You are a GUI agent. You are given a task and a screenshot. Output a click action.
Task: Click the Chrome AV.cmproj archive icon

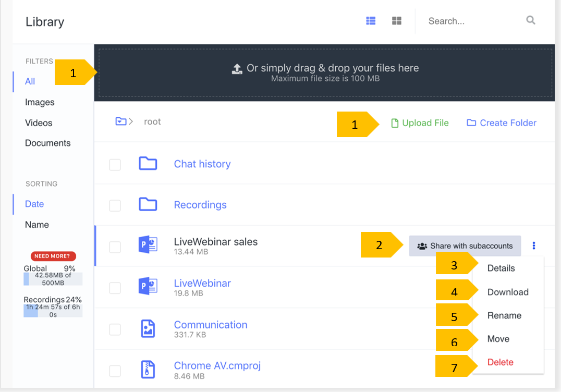(x=148, y=370)
